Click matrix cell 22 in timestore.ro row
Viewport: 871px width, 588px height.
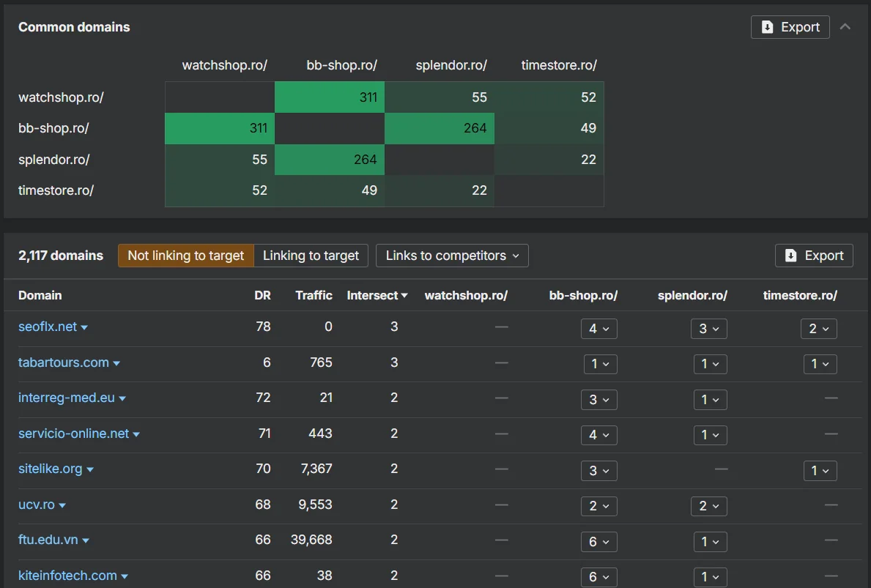tap(440, 190)
